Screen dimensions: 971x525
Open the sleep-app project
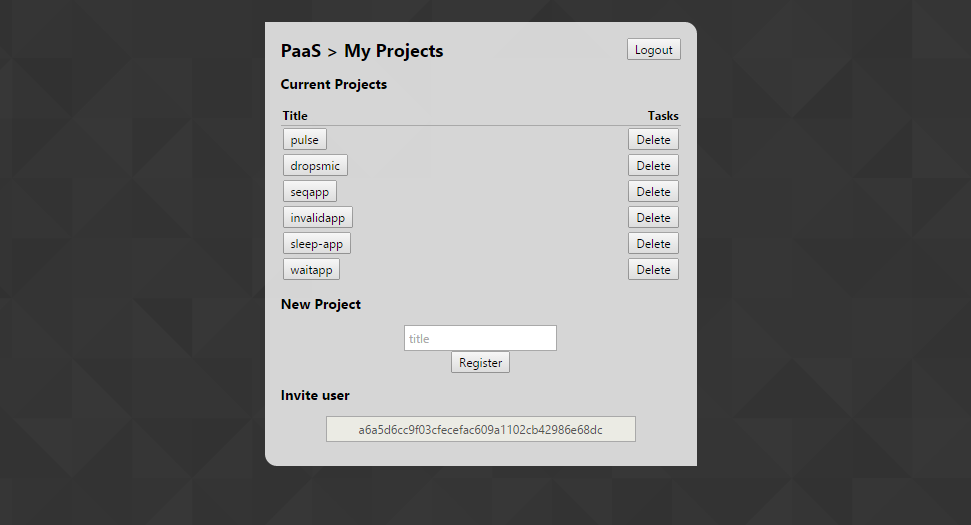coord(316,243)
